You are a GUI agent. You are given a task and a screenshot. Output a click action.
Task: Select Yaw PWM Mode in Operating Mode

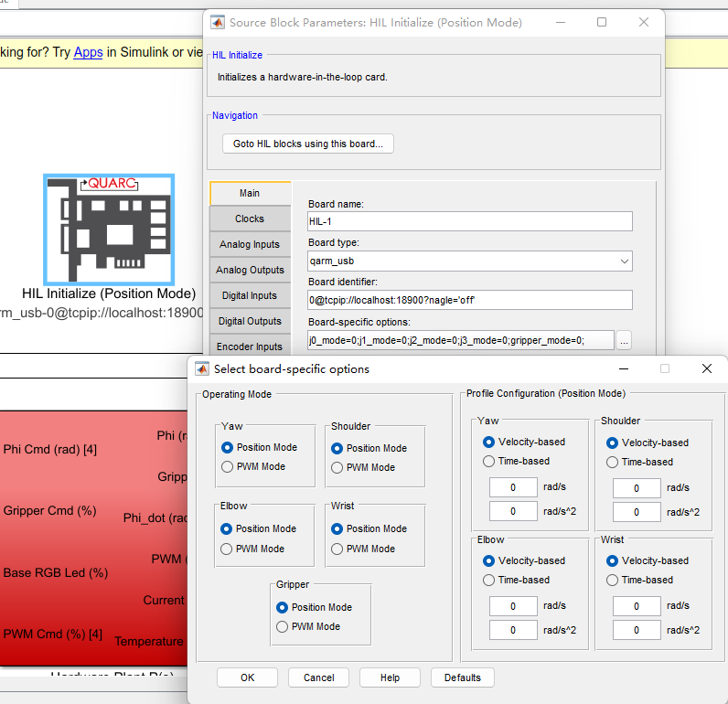227,467
